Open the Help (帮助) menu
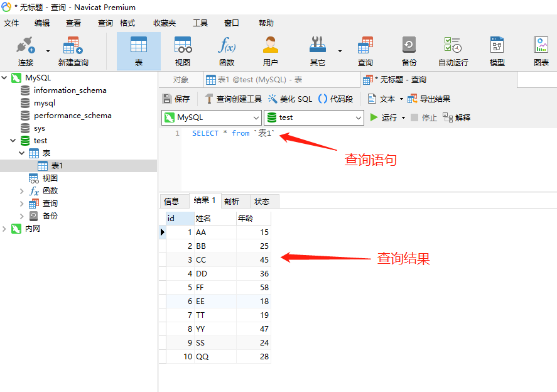This screenshot has height=392, width=557. 266,23
